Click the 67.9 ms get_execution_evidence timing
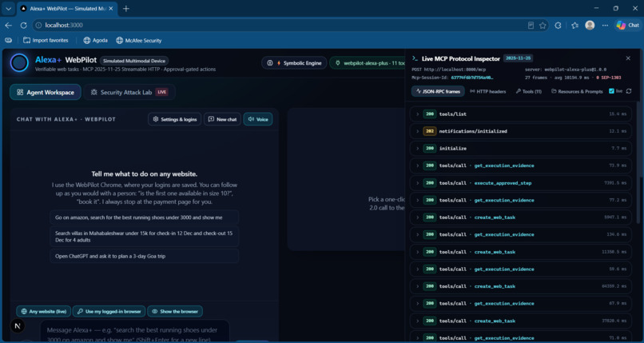Image resolution: width=644 pixels, height=343 pixels. coord(618,304)
